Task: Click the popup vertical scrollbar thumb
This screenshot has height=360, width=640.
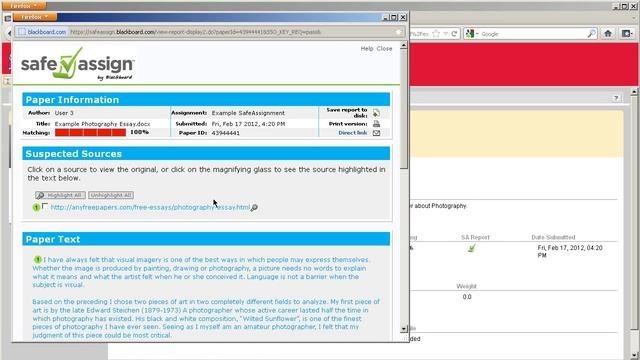Action: pyautogui.click(x=404, y=109)
